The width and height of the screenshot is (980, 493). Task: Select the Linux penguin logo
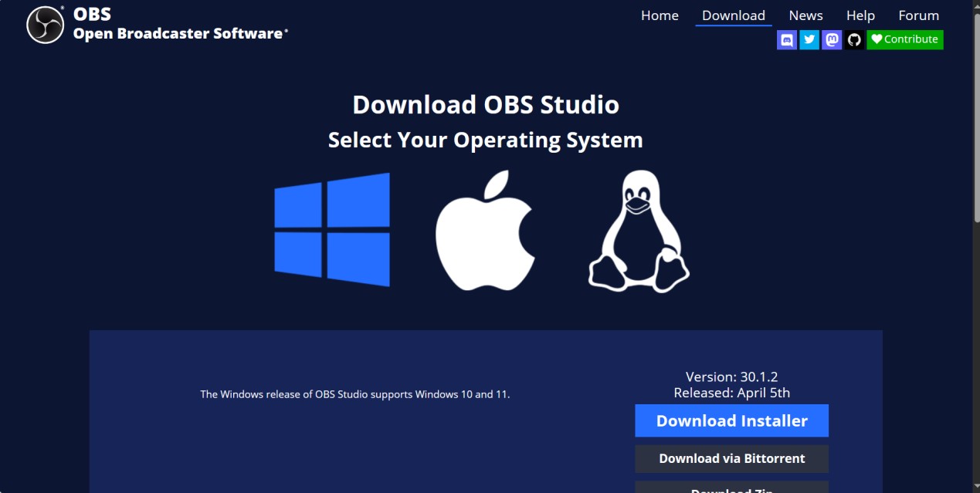(x=639, y=231)
